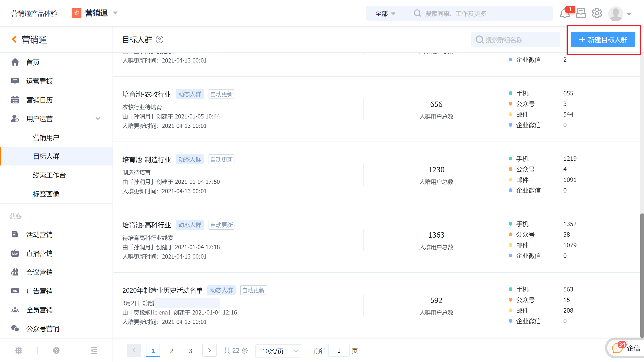Open sidebar bottom settings gear
Viewport: 644px width, 362px height.
(19, 350)
